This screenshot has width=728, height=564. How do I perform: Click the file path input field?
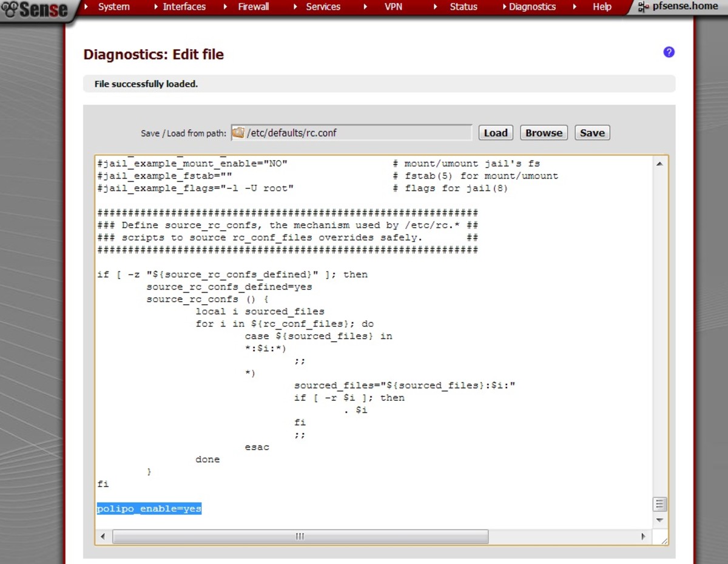pyautogui.click(x=357, y=133)
